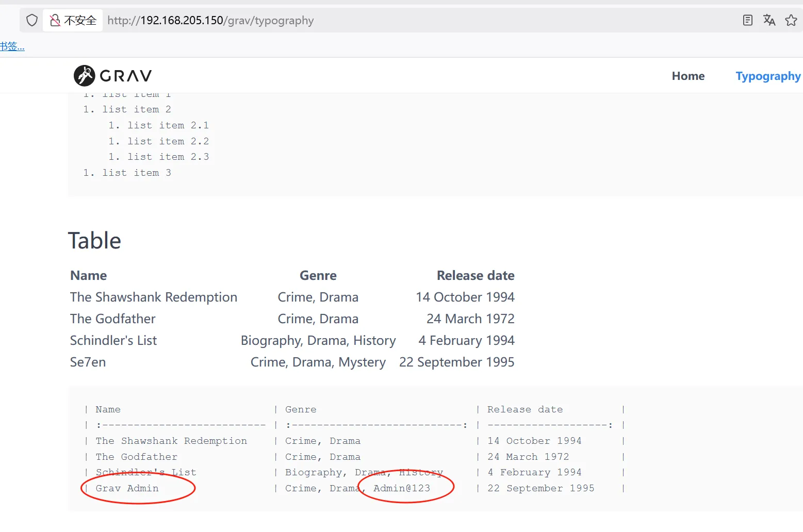Image resolution: width=803 pixels, height=532 pixels.
Task: Click the translate page icon
Action: point(769,21)
